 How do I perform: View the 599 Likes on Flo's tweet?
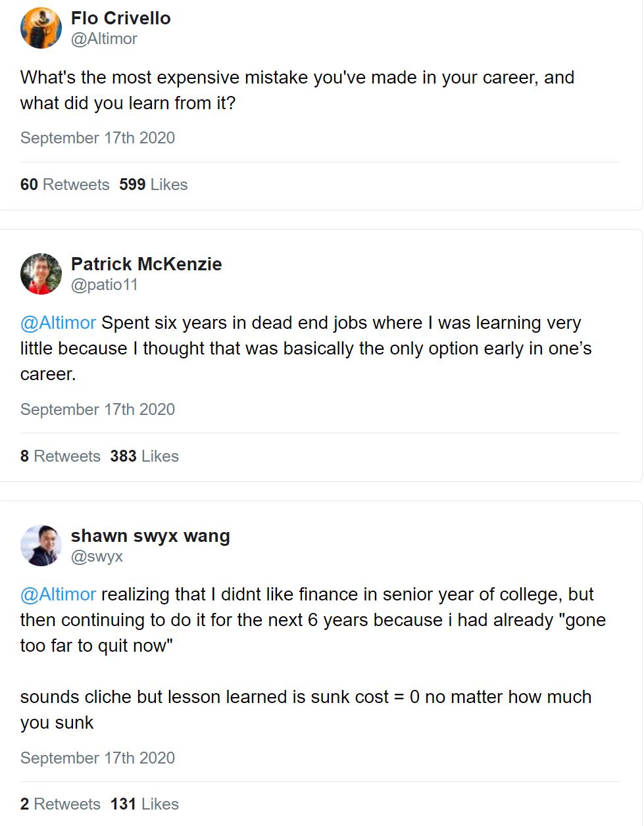tap(153, 185)
